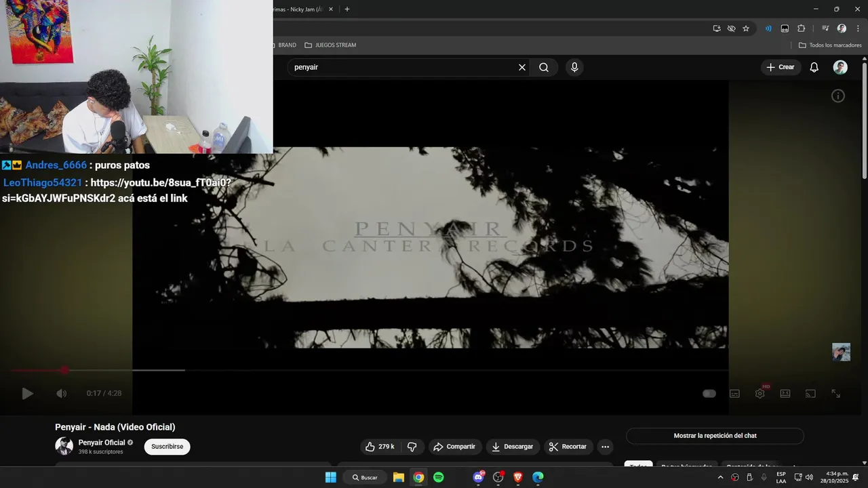Open the Windows Start menu
868x488 pixels.
point(330,477)
